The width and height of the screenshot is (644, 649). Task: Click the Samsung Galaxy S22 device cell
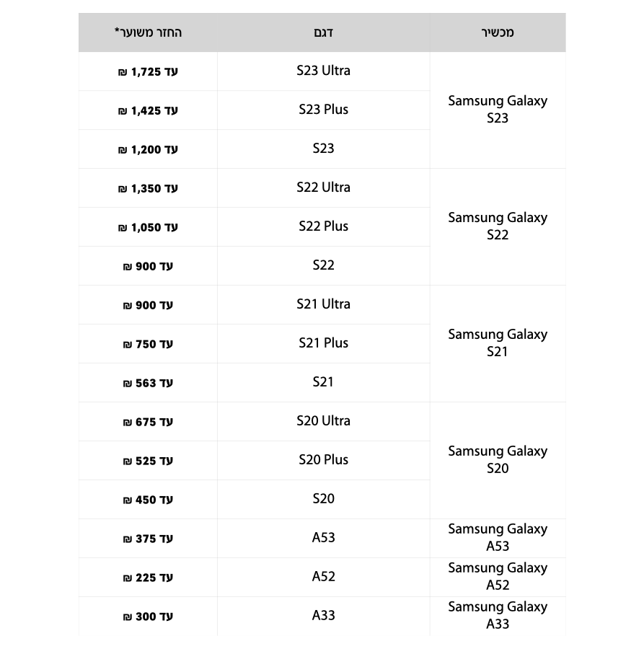[x=498, y=226]
